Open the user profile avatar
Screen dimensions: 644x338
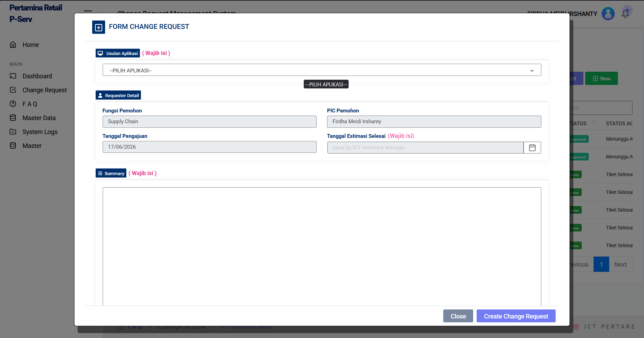pos(608,14)
